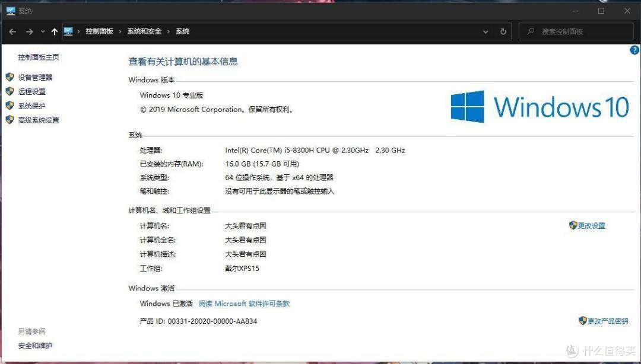The image size is (641, 364).
Task: Open 阅读 Microsoft 软件许可条款 link
Action: (244, 304)
